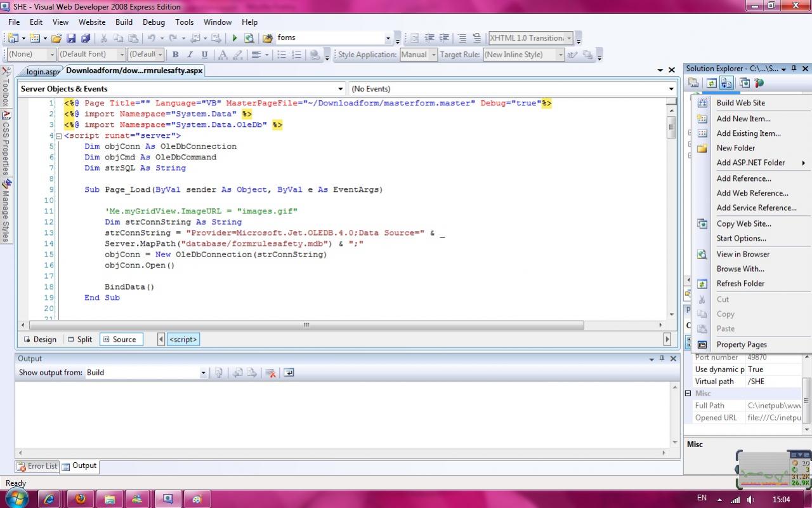Image resolution: width=812 pixels, height=508 pixels.
Task: Switch to Design view
Action: click(40, 340)
